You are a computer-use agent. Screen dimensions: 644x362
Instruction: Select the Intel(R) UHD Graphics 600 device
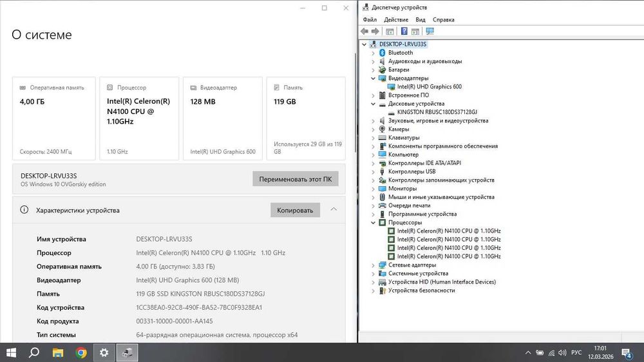pos(429,87)
